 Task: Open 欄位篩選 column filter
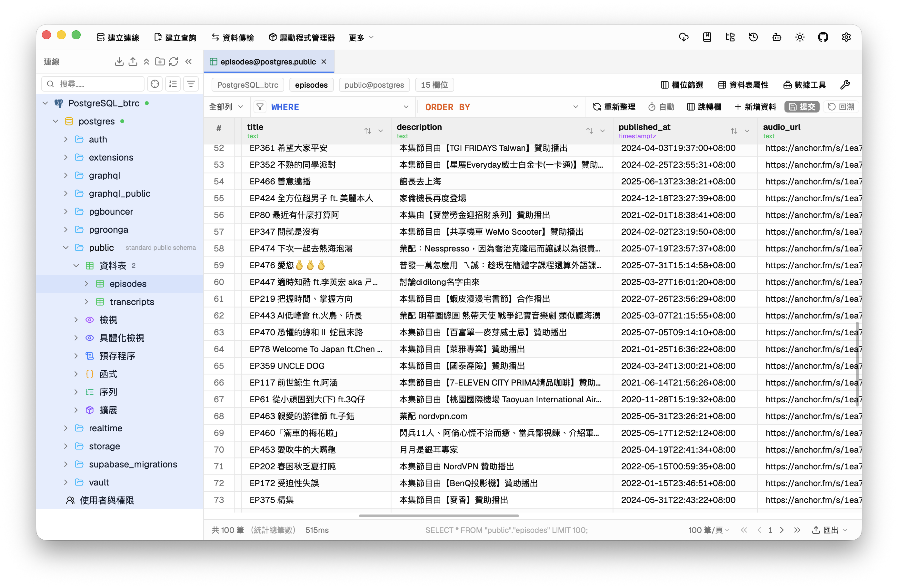[x=682, y=85]
